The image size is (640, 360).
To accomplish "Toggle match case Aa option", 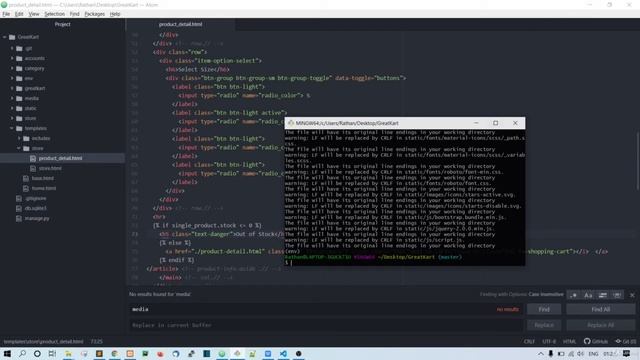I will (x=588, y=295).
